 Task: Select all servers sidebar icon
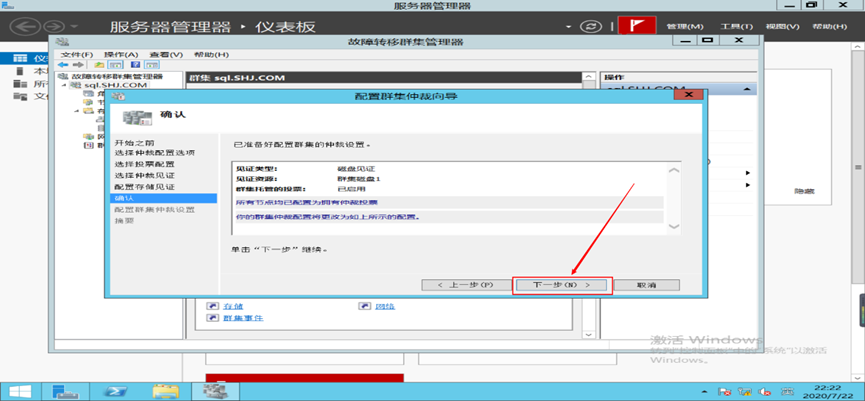tap(20, 84)
